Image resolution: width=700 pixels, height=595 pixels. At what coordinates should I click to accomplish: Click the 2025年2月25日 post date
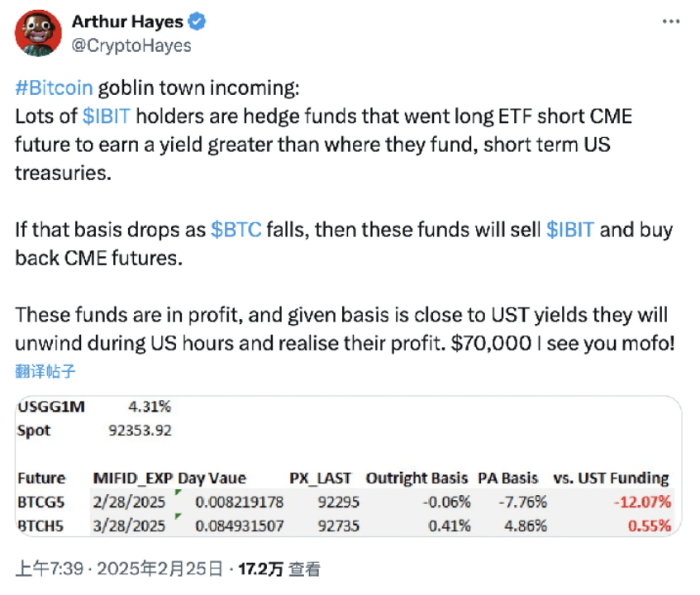tap(165, 569)
